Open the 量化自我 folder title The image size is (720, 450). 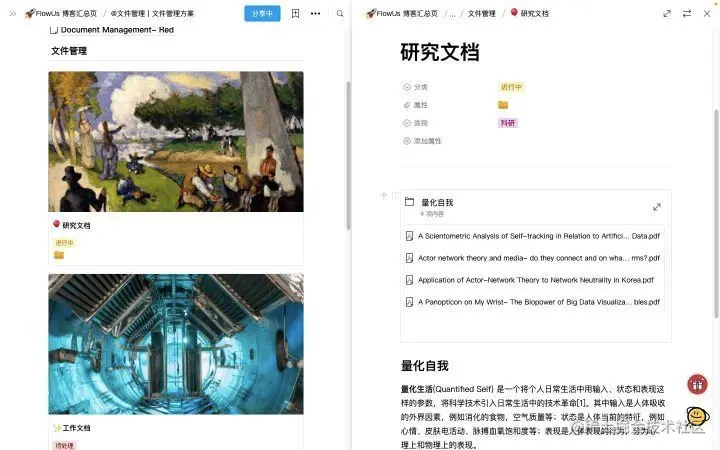437,202
